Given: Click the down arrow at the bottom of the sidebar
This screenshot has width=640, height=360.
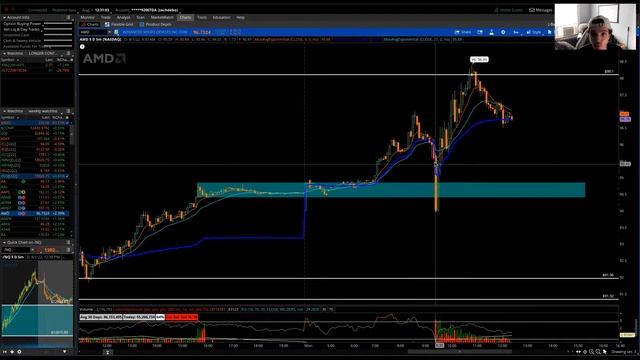Looking at the screenshot, I should 64,351.
